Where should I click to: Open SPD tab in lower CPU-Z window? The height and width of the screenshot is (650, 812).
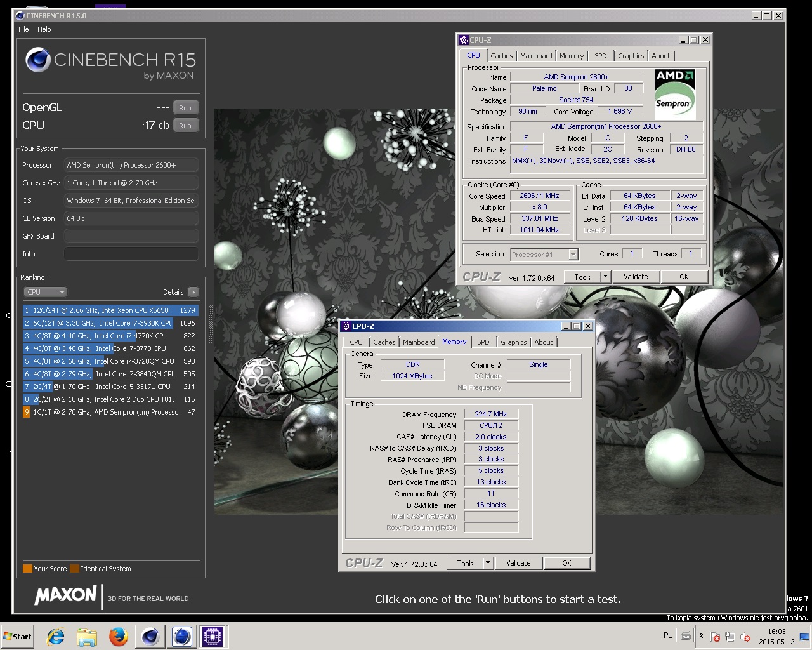[483, 342]
